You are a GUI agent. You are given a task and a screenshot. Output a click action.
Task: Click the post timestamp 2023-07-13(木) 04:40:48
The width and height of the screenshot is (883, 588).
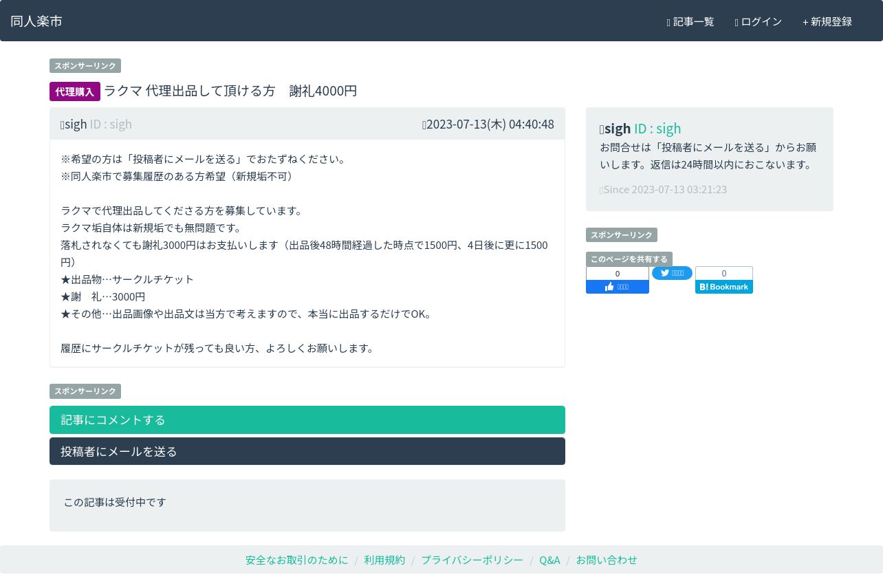tap(488, 124)
